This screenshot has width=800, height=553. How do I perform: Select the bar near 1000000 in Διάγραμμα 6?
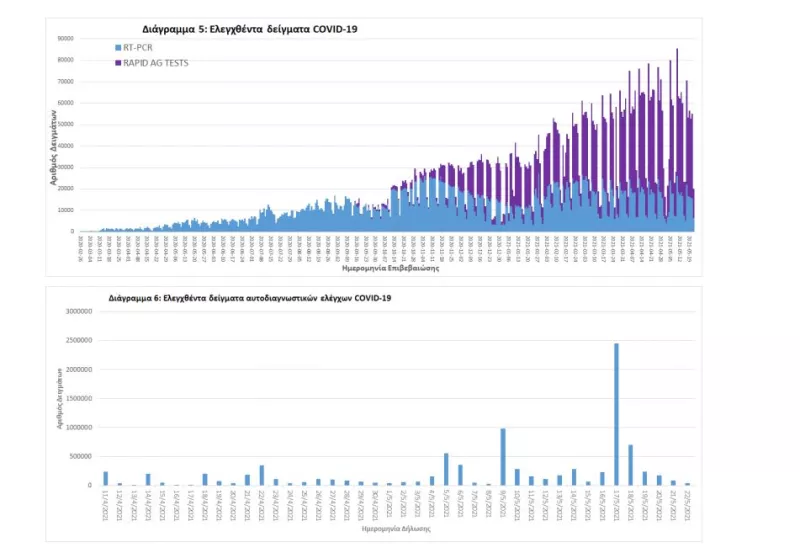(x=502, y=457)
